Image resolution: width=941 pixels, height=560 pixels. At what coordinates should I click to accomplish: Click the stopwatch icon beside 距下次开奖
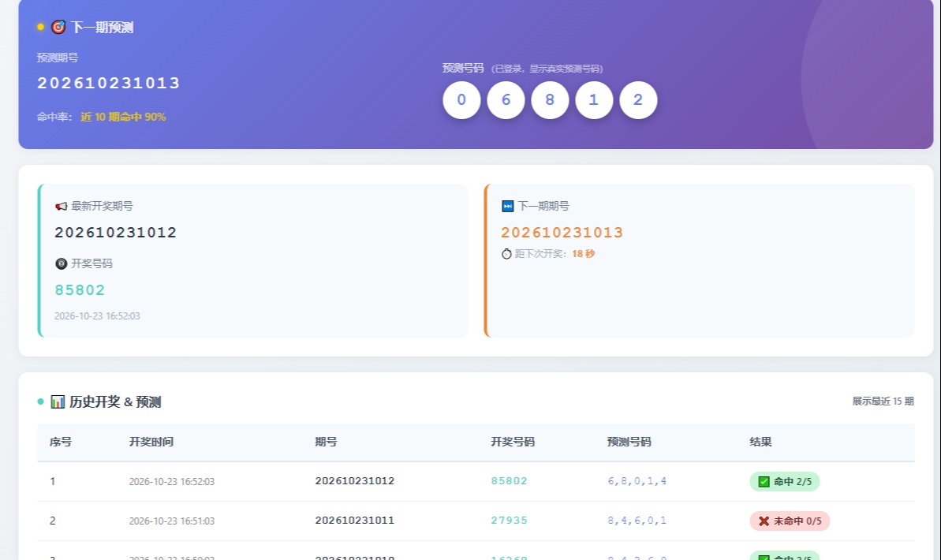coord(506,254)
